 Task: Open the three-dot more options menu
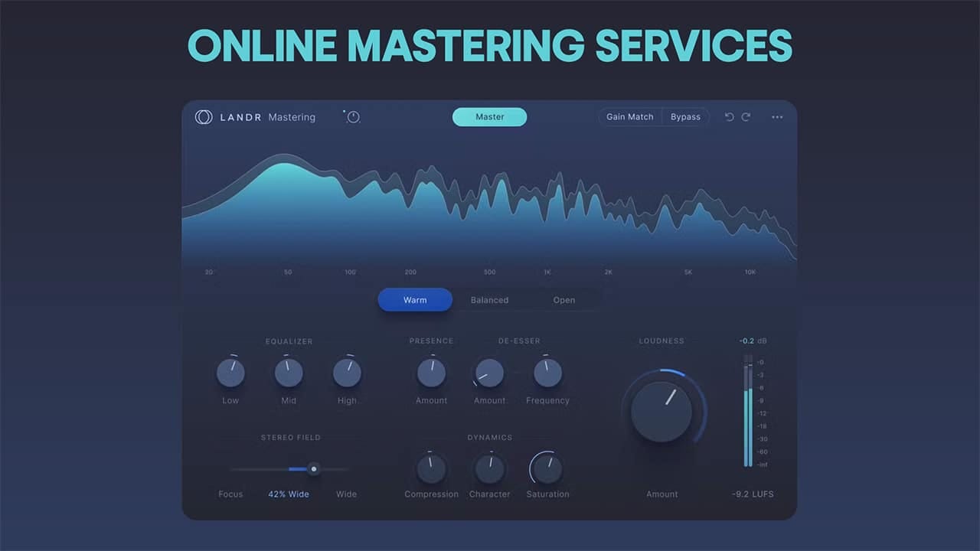tap(777, 117)
